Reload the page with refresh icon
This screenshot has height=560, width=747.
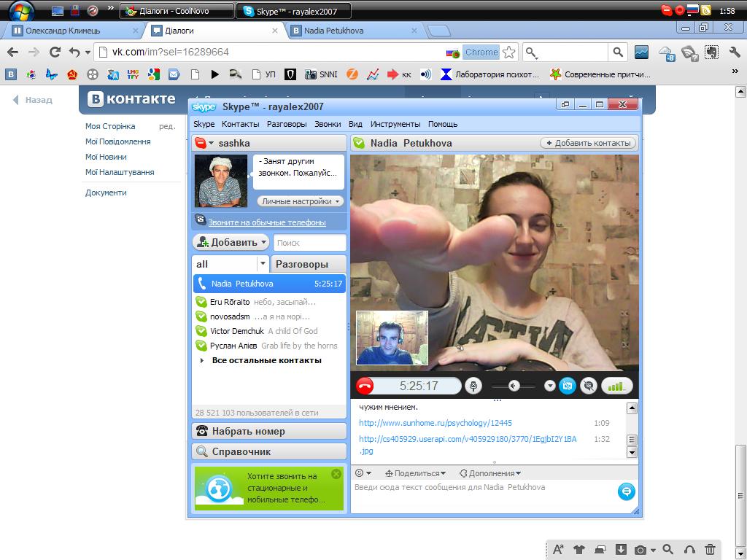tap(55, 52)
